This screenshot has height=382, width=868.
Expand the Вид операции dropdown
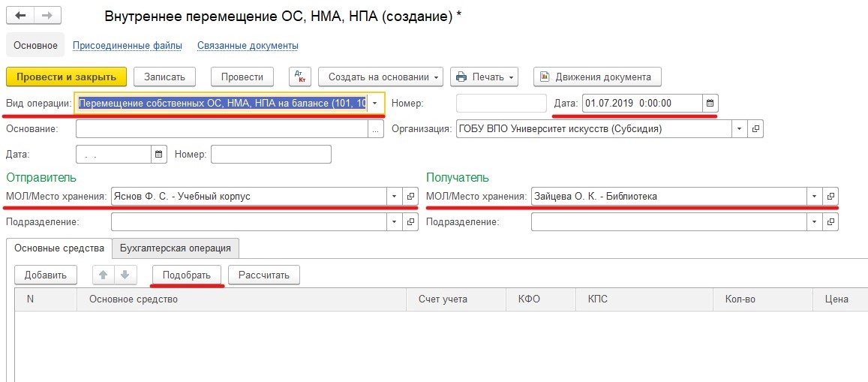point(376,103)
